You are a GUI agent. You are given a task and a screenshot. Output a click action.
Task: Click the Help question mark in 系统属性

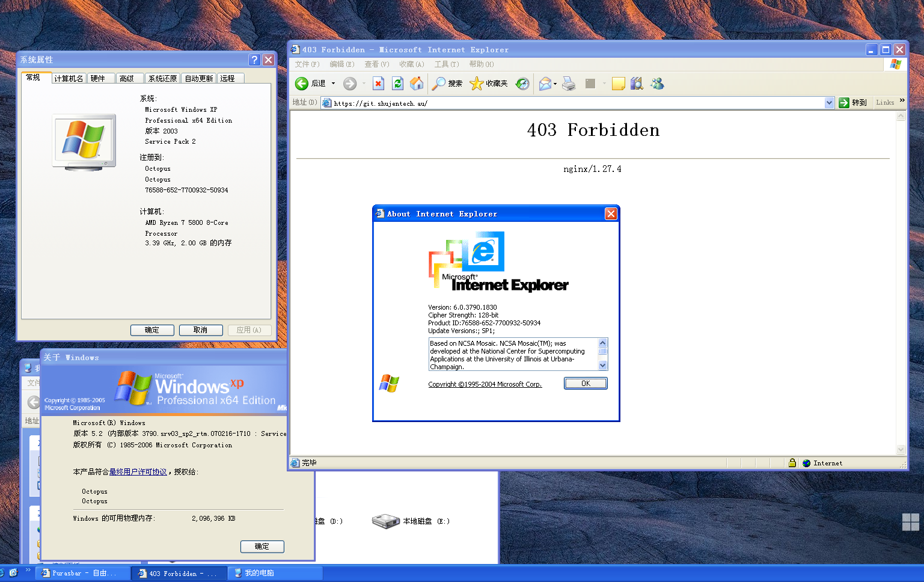coord(254,60)
